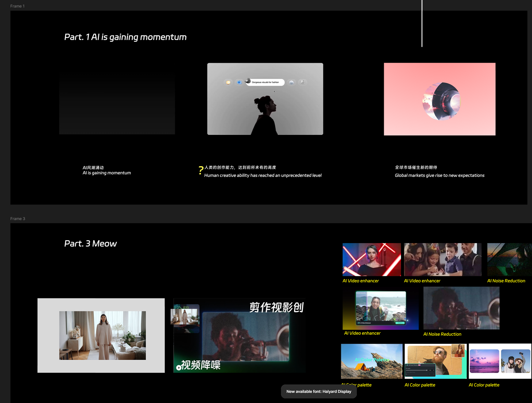Screen dimensions: 532x403
Task: Click the sun icon in grey mockup
Action: [x=228, y=82]
